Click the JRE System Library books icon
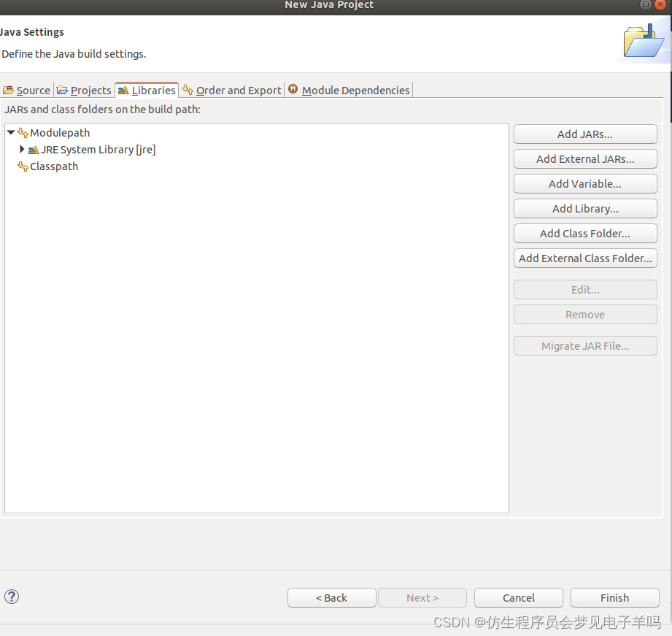This screenshot has height=636, width=672. click(34, 150)
